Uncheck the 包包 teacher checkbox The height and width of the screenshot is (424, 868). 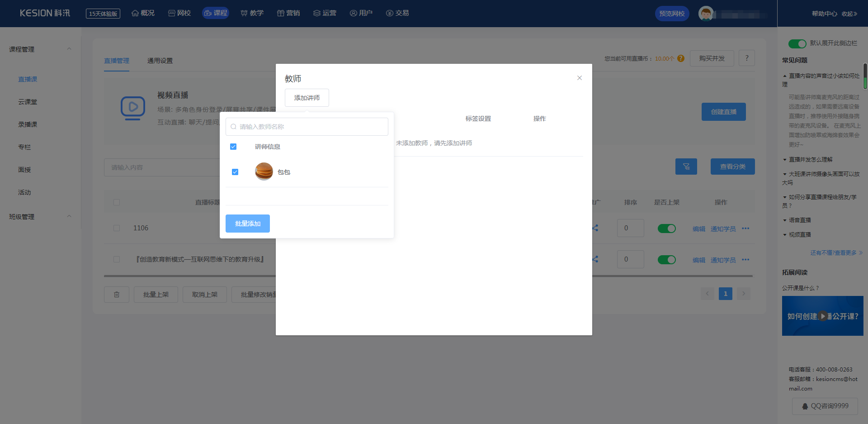coord(235,172)
